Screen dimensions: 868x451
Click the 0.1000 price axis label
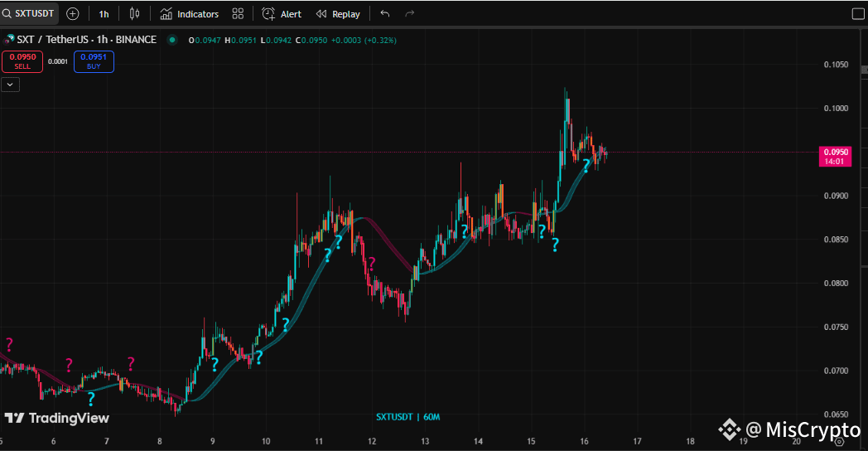pyautogui.click(x=836, y=108)
